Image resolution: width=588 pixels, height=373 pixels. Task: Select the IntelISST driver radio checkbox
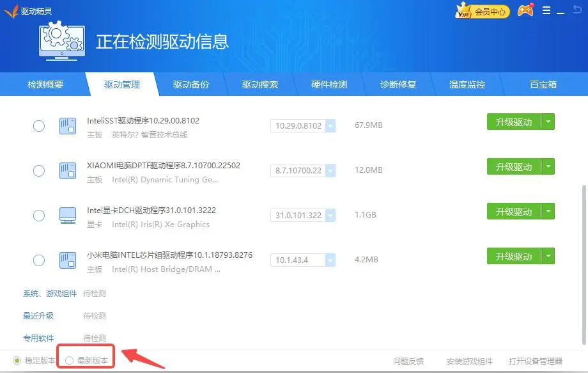pyautogui.click(x=39, y=126)
